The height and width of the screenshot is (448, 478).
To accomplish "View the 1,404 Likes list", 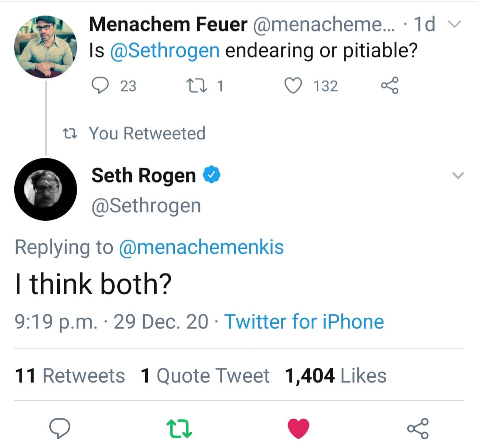I will click(x=336, y=376).
